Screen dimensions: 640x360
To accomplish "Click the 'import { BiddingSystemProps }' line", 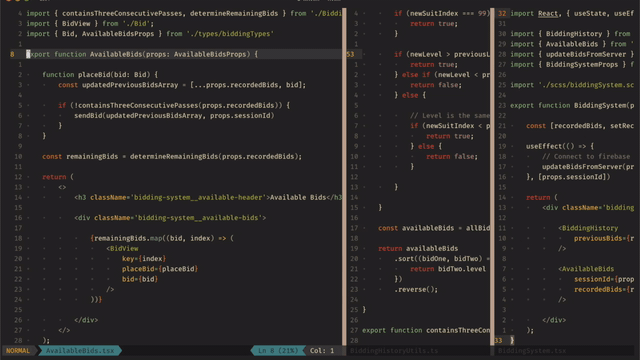I will [x=572, y=64].
